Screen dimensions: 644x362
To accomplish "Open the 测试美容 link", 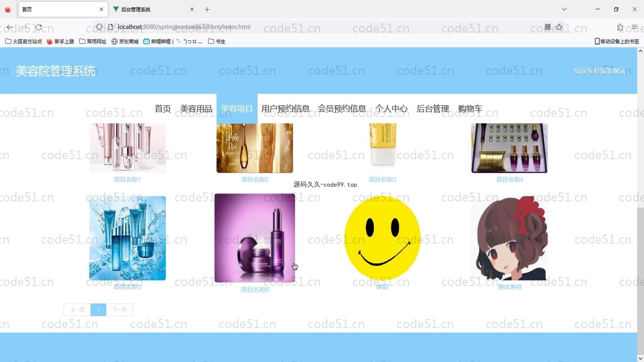I will click(509, 287).
